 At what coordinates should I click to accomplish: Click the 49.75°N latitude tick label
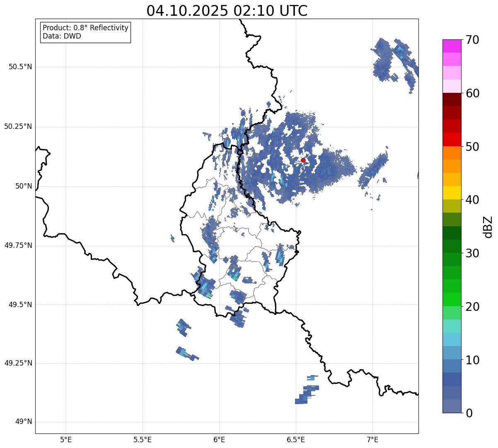pos(18,245)
